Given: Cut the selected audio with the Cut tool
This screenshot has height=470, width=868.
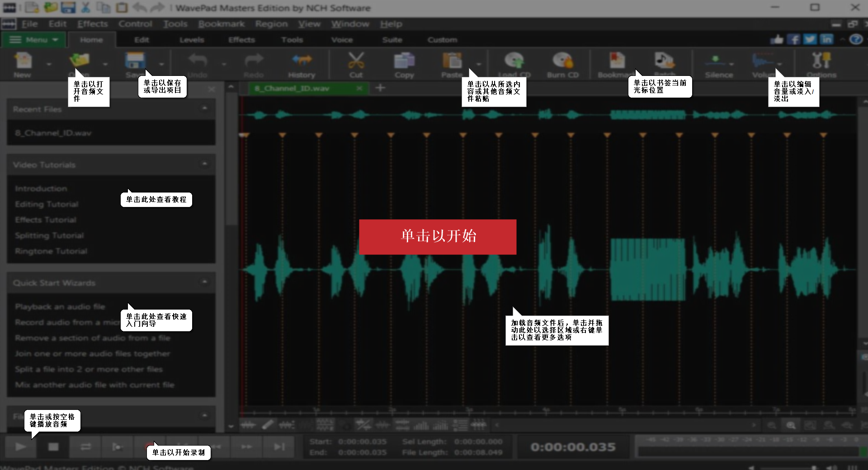Looking at the screenshot, I should point(356,63).
